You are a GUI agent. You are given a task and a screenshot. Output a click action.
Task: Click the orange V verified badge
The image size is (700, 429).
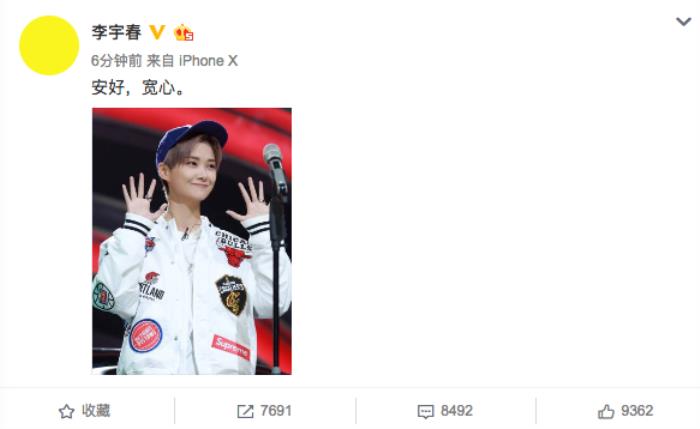[x=157, y=32]
